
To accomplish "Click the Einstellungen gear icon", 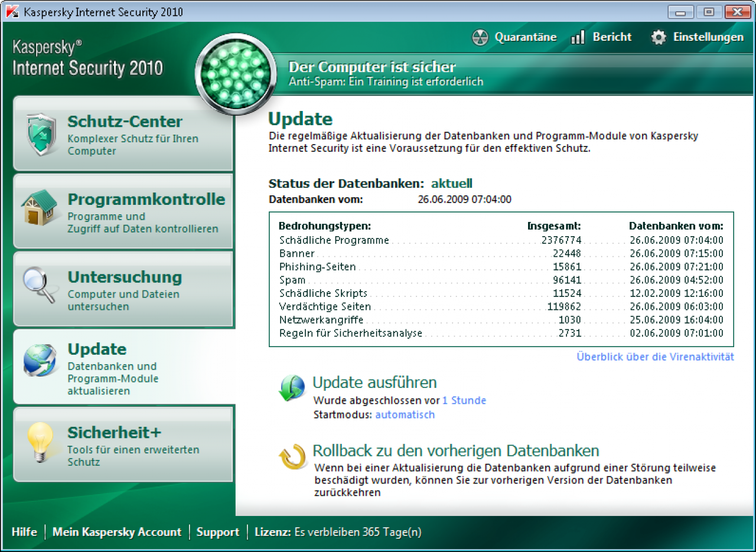I will (659, 37).
